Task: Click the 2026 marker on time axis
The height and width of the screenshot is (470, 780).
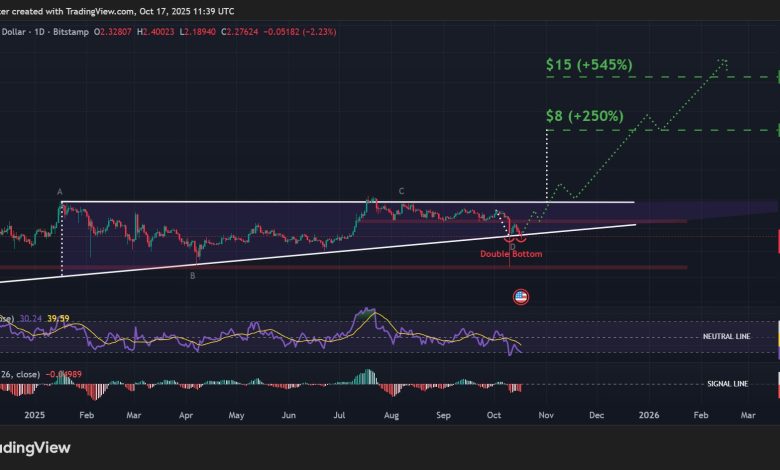Action: [648, 413]
